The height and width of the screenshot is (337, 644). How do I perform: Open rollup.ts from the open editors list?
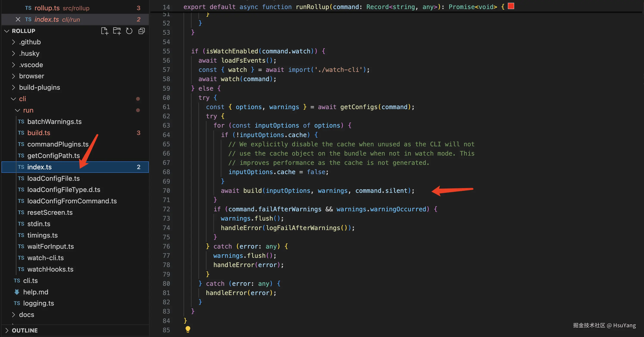point(47,8)
